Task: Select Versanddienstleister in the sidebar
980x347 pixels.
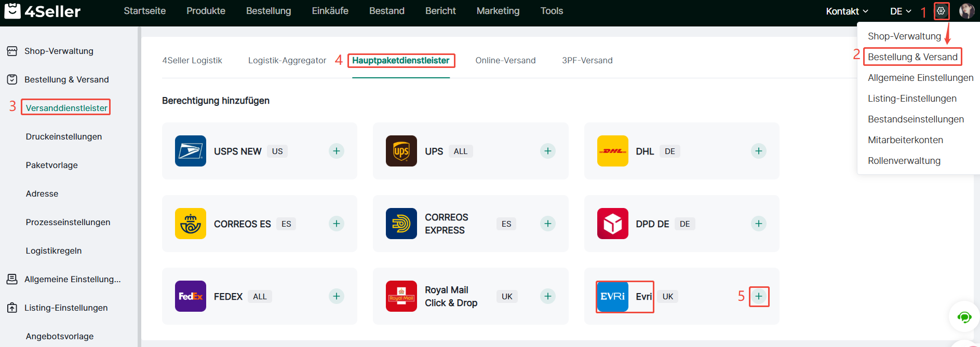Action: [x=66, y=108]
